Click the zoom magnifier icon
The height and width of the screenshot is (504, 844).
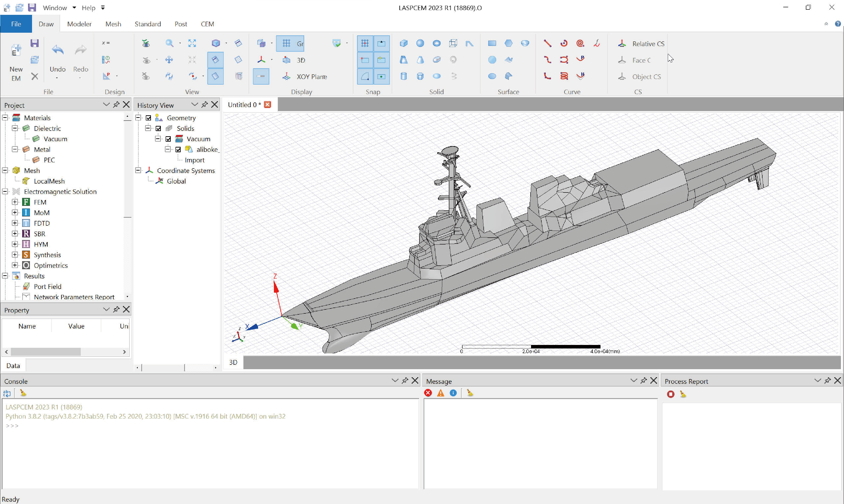(x=169, y=43)
